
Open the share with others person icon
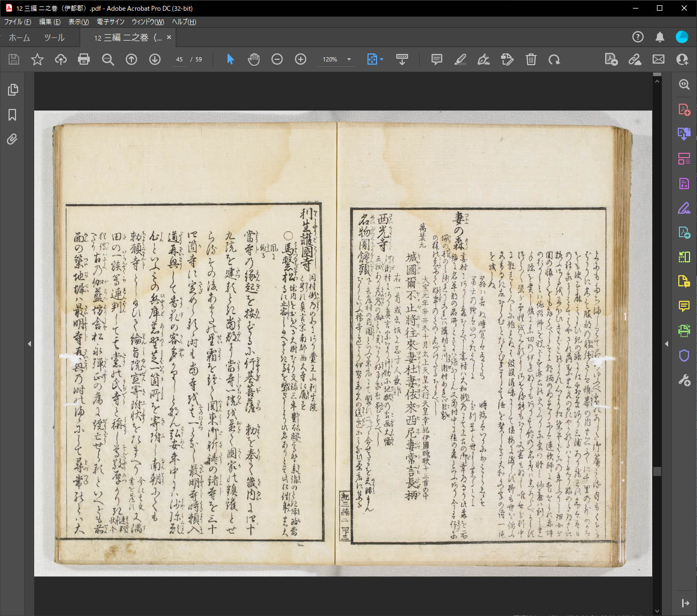[x=682, y=59]
